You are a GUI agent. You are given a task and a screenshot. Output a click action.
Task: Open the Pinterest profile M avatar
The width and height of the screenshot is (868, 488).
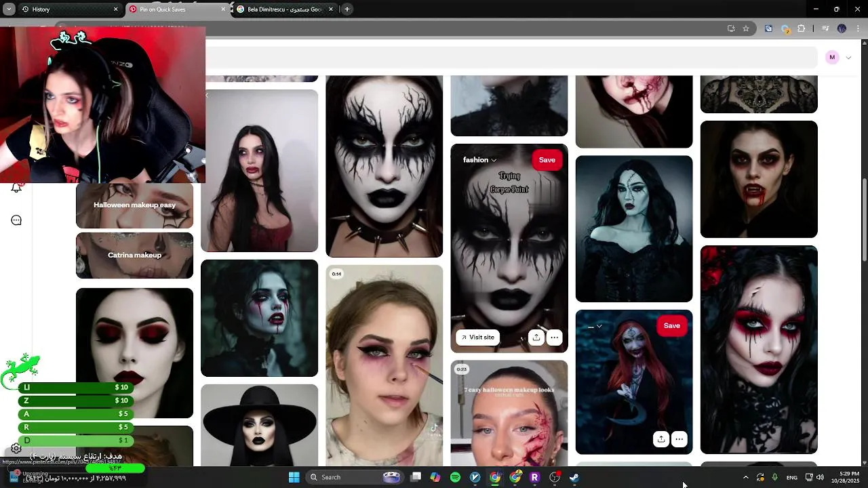832,57
